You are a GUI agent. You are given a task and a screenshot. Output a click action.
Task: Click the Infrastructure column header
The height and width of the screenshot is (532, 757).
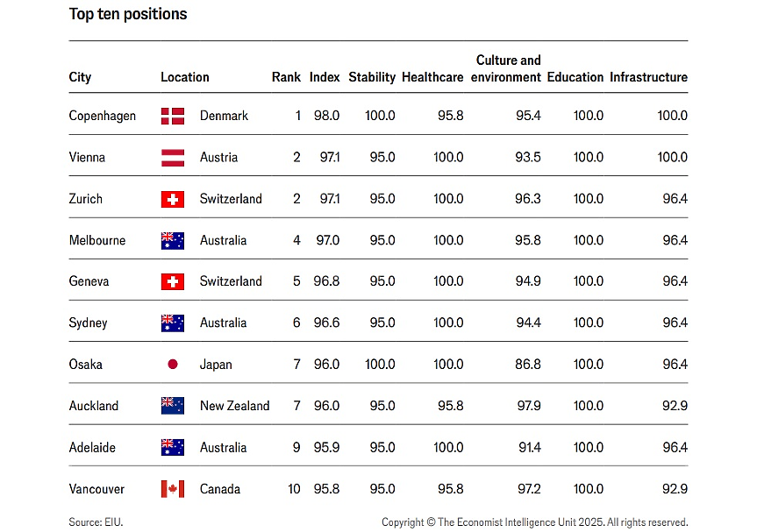[x=648, y=77]
